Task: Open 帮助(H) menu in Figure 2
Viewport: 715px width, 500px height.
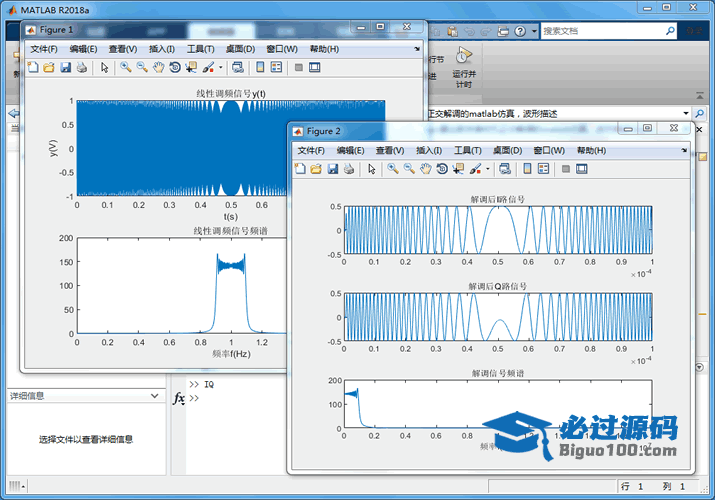Action: [x=591, y=150]
